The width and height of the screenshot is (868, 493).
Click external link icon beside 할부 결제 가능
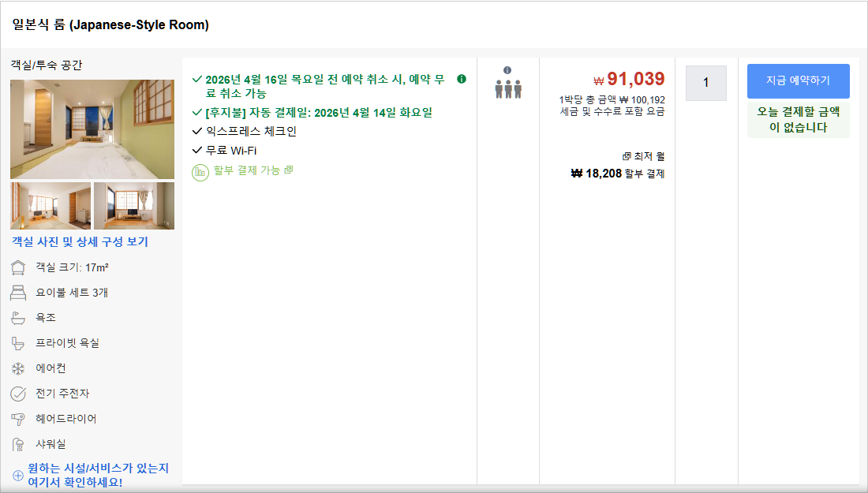click(x=288, y=169)
